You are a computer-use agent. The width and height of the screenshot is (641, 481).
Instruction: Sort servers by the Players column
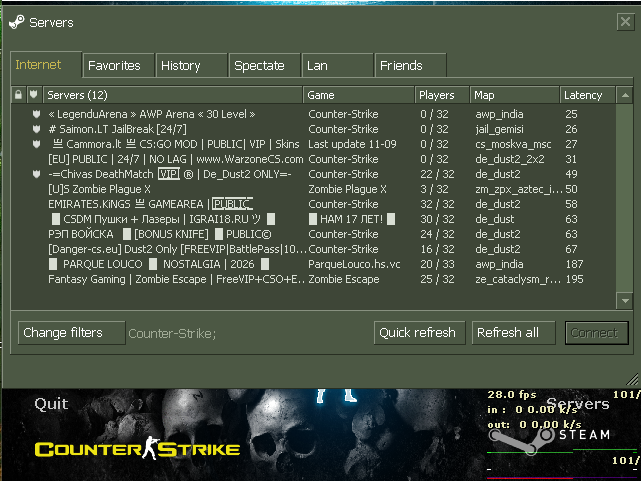(x=437, y=95)
